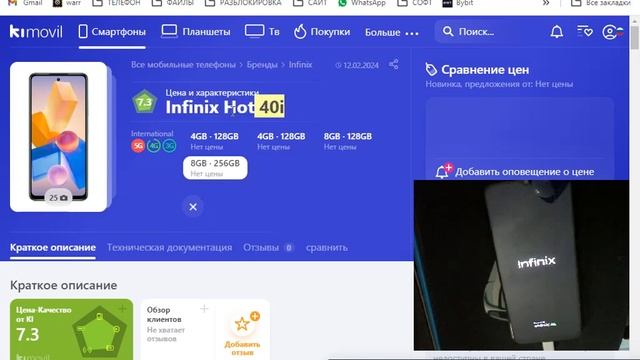Viewport: 640px width, 360px height.
Task: Click Добавить оповещение о цене
Action: point(524,172)
